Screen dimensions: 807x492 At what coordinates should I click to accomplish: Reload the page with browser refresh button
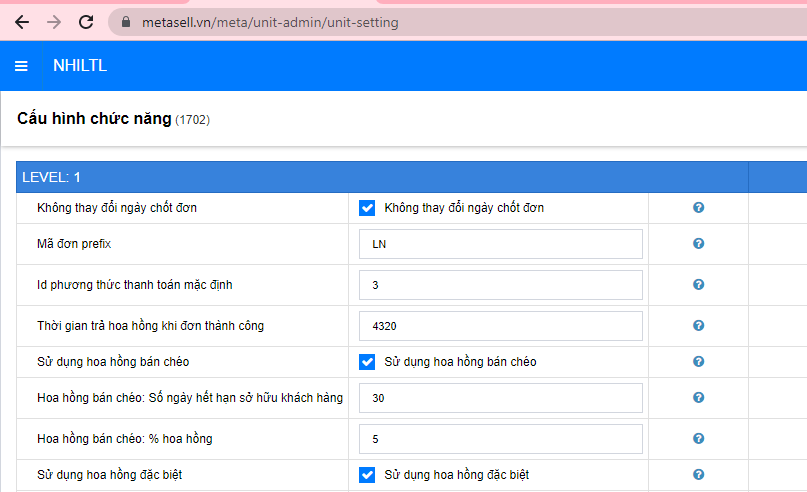tap(86, 22)
